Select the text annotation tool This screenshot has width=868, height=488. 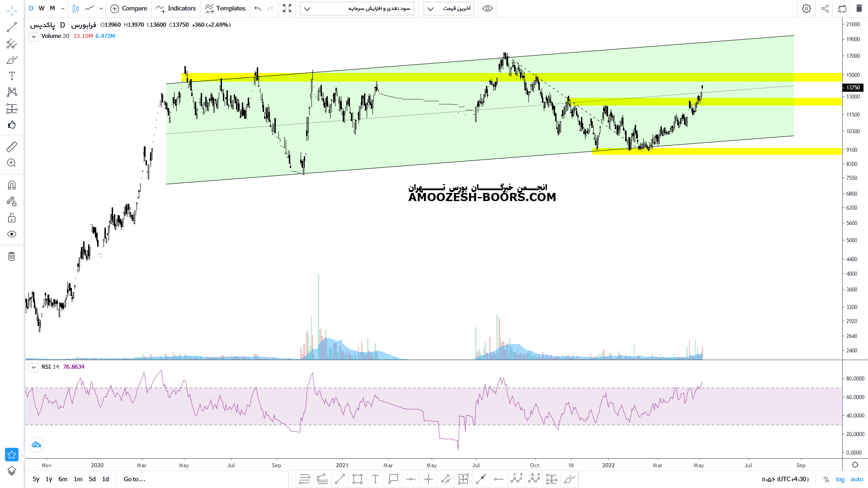pos(12,76)
